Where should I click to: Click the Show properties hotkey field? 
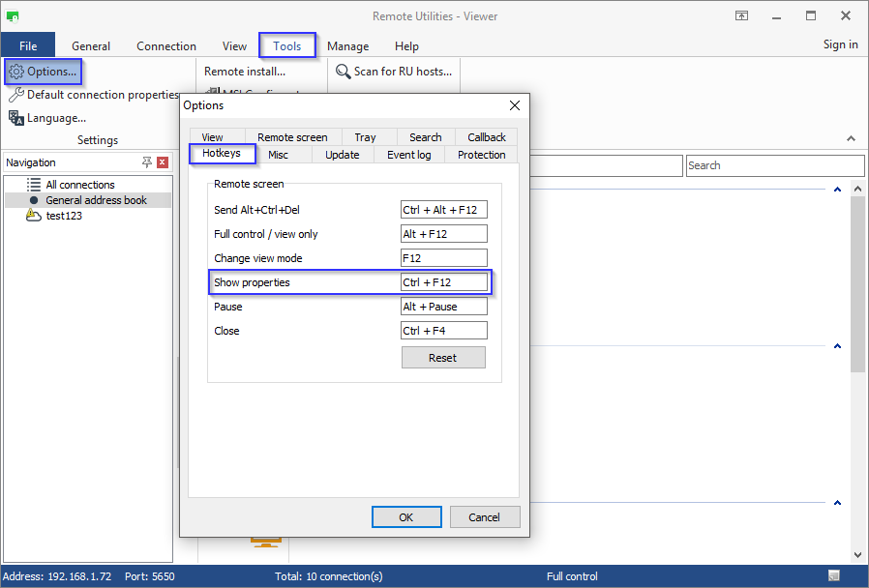click(x=444, y=282)
